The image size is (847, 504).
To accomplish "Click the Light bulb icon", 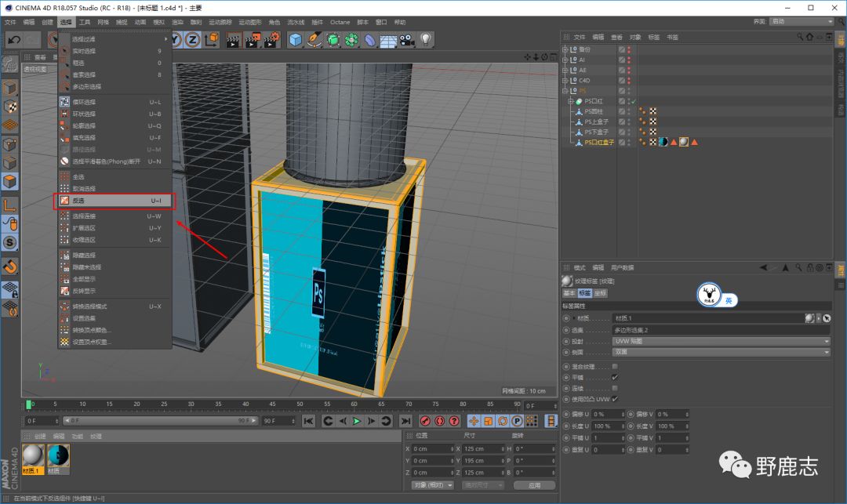I will tap(426, 39).
